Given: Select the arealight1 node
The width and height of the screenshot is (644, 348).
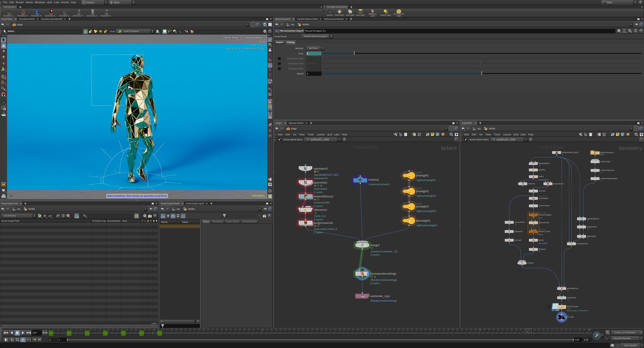Looking at the screenshot, I should click(409, 175).
